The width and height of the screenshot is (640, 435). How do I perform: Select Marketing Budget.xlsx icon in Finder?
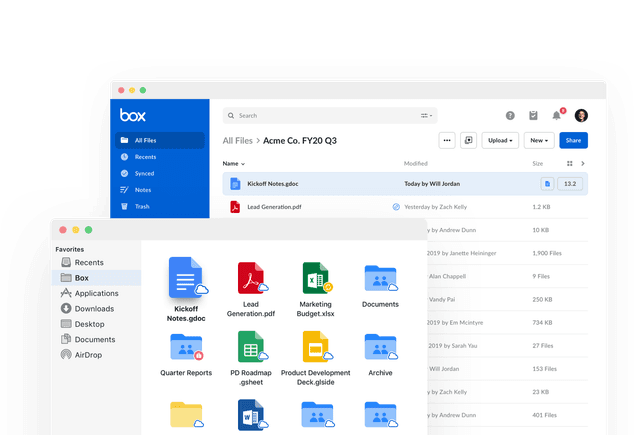coord(316,278)
